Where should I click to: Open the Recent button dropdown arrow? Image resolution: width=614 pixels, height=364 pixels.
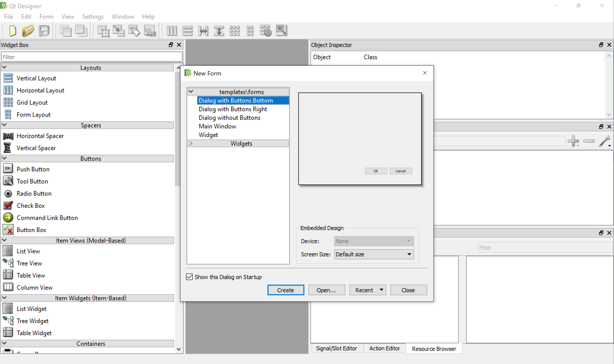pyautogui.click(x=381, y=290)
